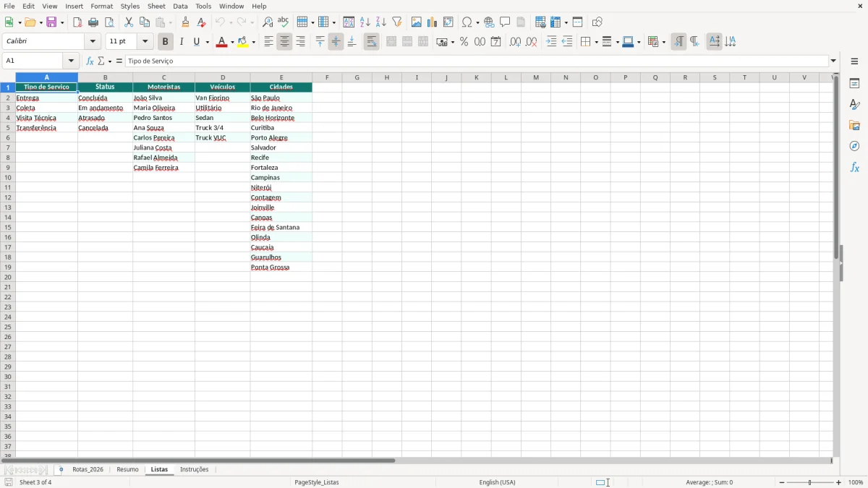The height and width of the screenshot is (488, 868).
Task: Insert a hyperlink
Action: pos(489,22)
